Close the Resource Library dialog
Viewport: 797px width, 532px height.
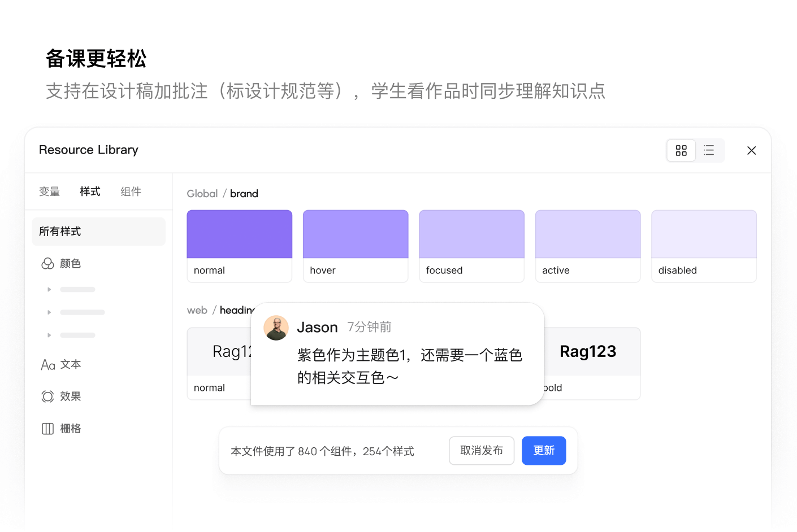click(x=751, y=150)
